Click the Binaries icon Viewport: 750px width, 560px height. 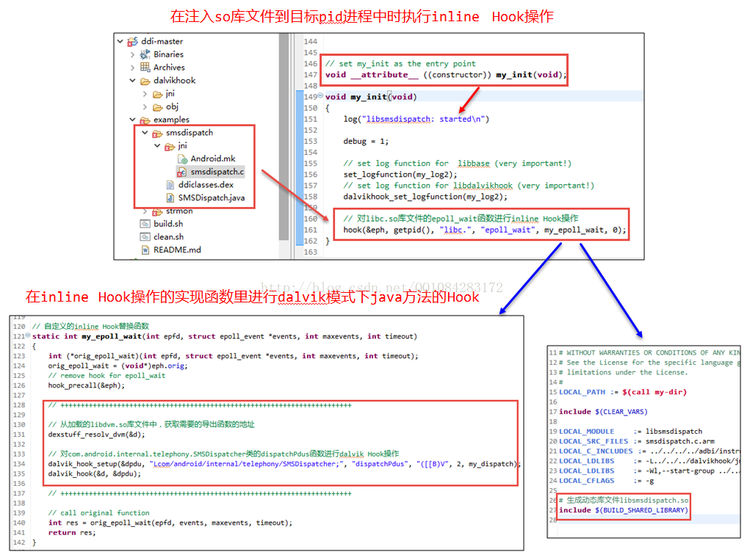click(145, 54)
